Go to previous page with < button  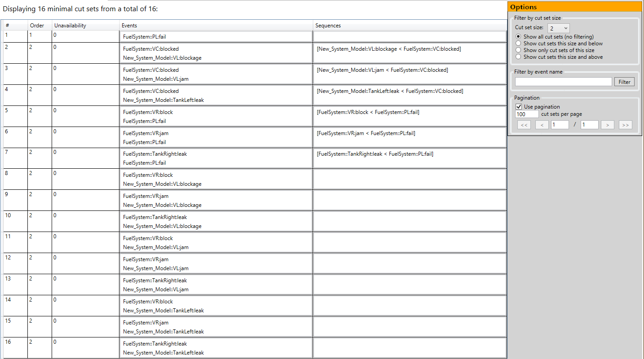(542, 125)
